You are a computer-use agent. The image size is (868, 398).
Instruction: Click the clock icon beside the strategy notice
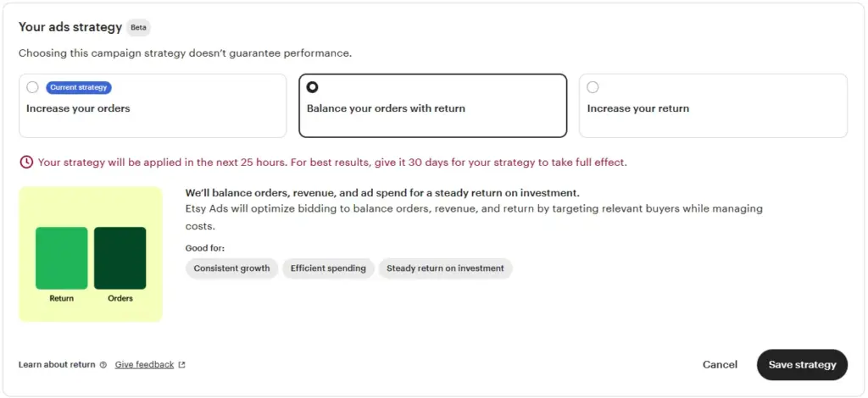coord(26,162)
